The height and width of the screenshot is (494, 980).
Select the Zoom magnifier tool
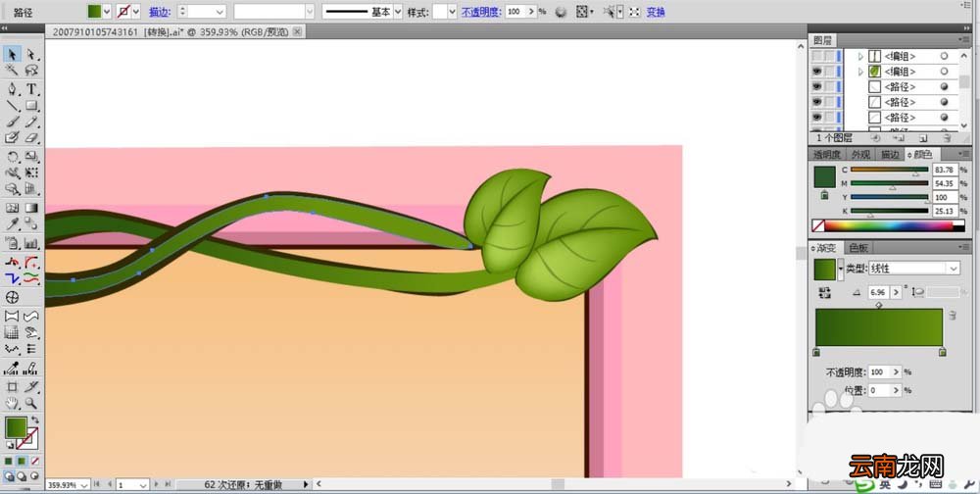31,403
